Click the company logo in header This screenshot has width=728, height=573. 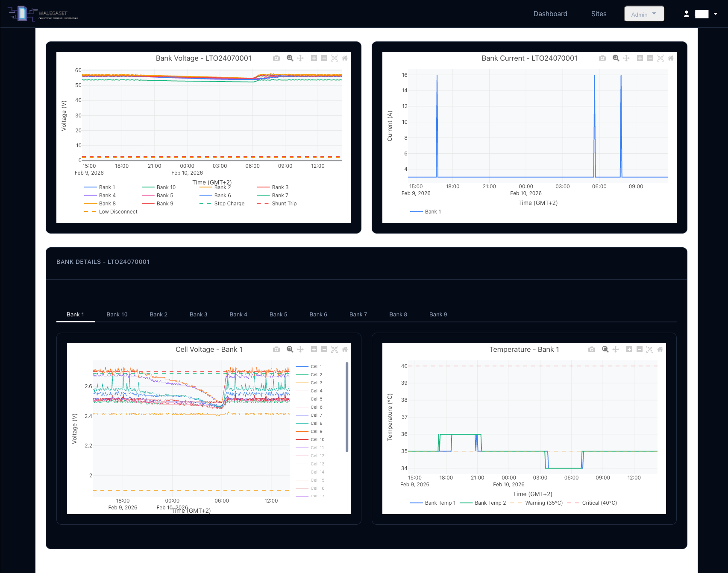click(x=43, y=14)
